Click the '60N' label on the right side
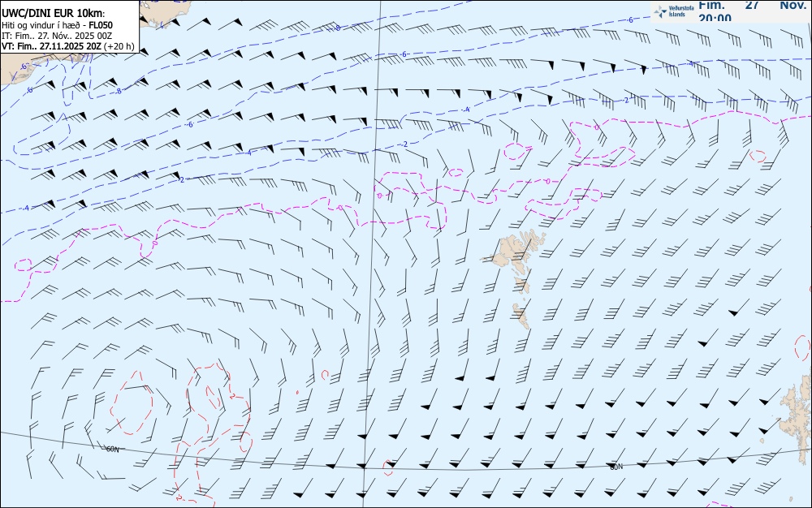Screen dimensions: 812x508 tap(616, 467)
